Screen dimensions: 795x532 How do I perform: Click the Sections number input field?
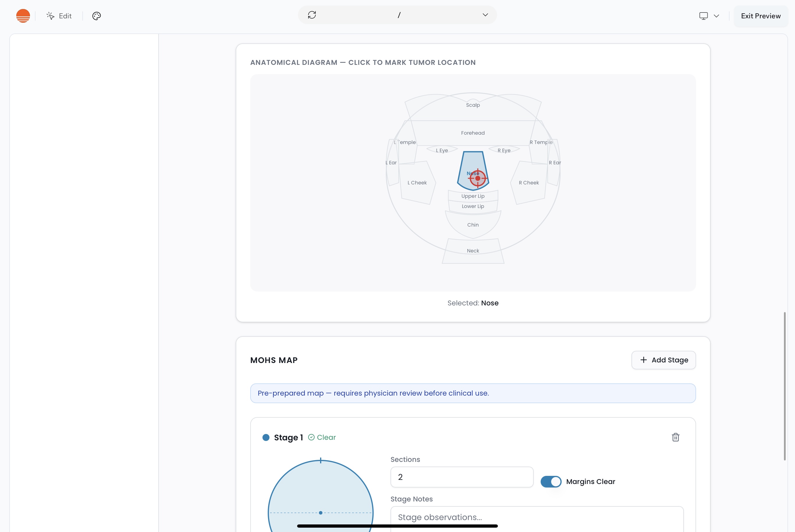pyautogui.click(x=462, y=477)
